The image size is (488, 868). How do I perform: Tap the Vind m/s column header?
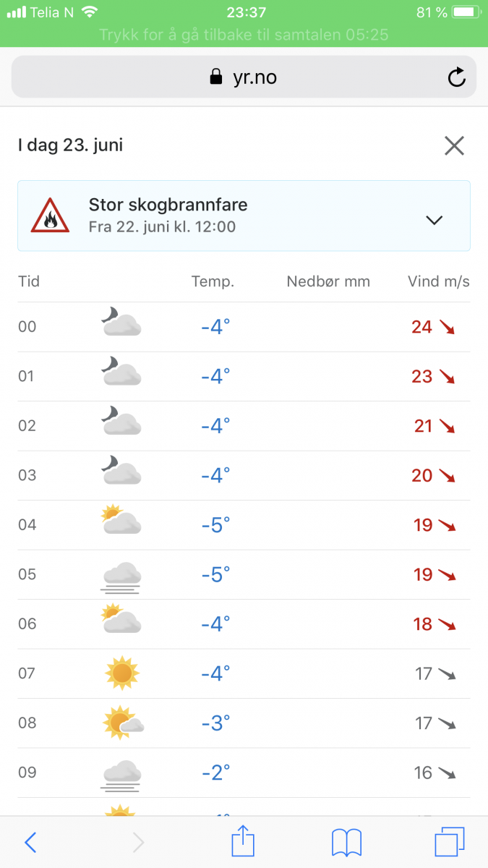pos(438,282)
